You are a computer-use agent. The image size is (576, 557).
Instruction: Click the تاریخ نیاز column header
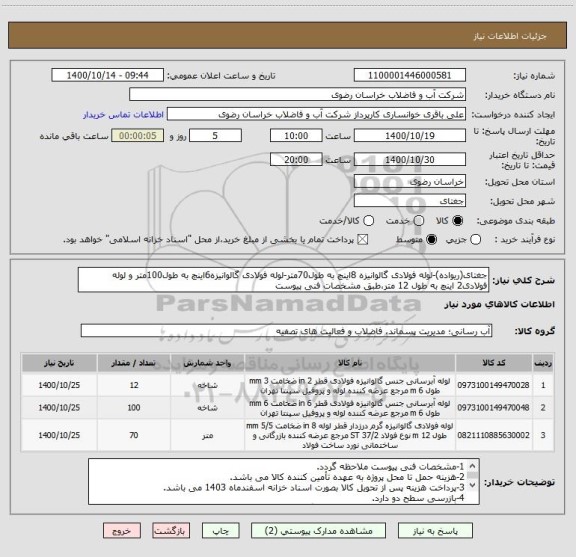click(x=59, y=363)
